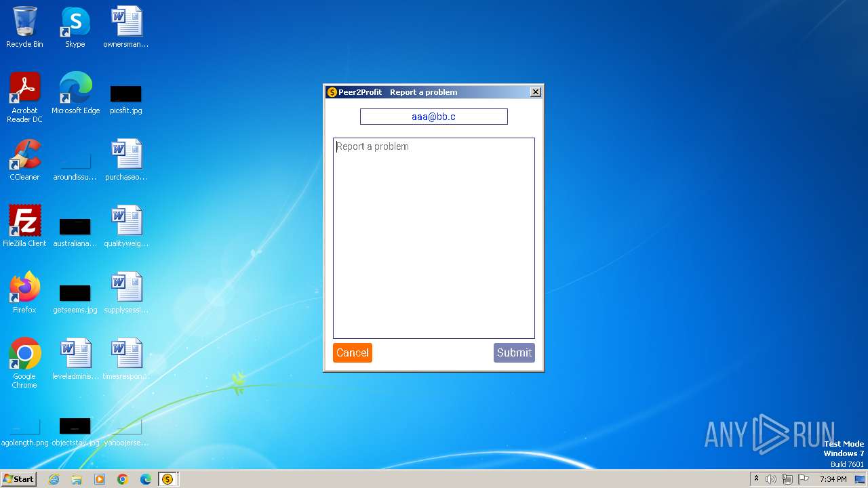The height and width of the screenshot is (488, 868).
Task: Open the Recycle Bin desktop icon
Action: click(24, 27)
